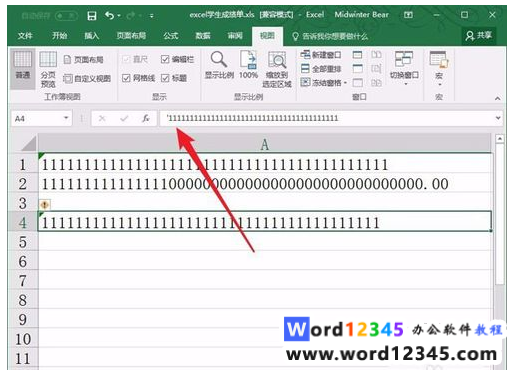This screenshot has height=370, width=507.
Task: Click the Page Layout (页面布局) view button in ribbon
Action: (x=84, y=60)
